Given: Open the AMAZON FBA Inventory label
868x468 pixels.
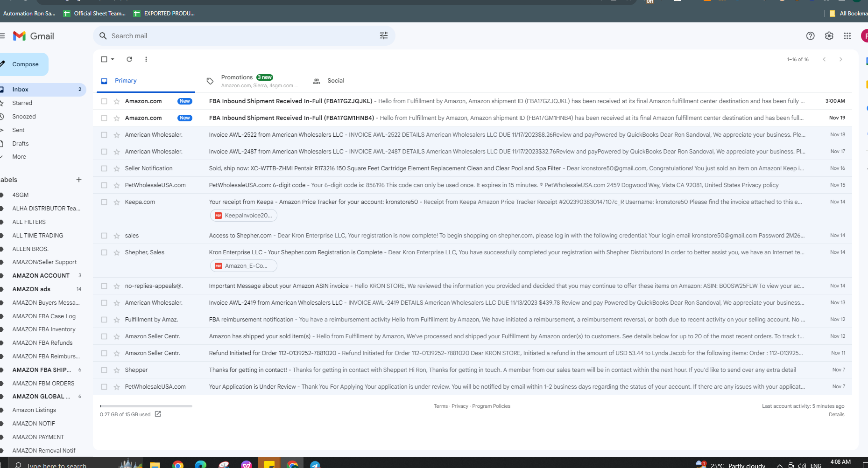Looking at the screenshot, I should coord(44,329).
